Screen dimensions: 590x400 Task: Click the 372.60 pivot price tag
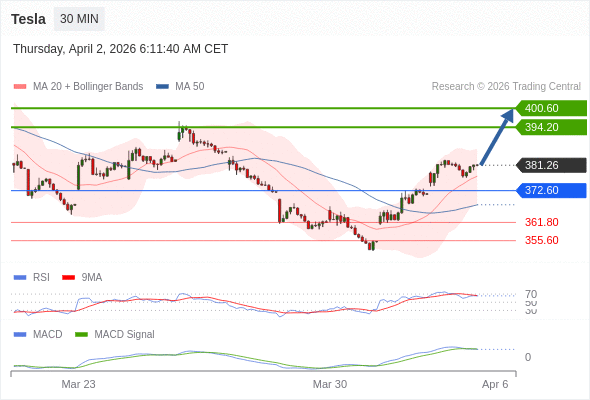click(551, 190)
